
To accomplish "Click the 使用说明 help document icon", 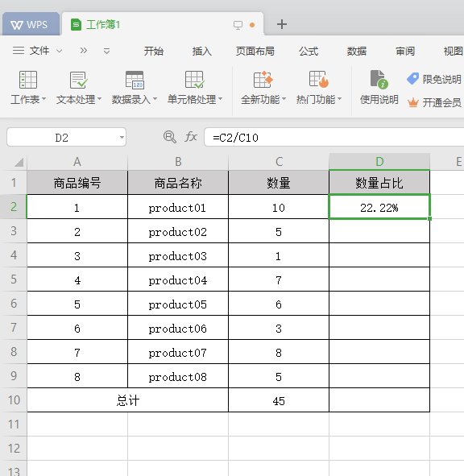I will (379, 80).
